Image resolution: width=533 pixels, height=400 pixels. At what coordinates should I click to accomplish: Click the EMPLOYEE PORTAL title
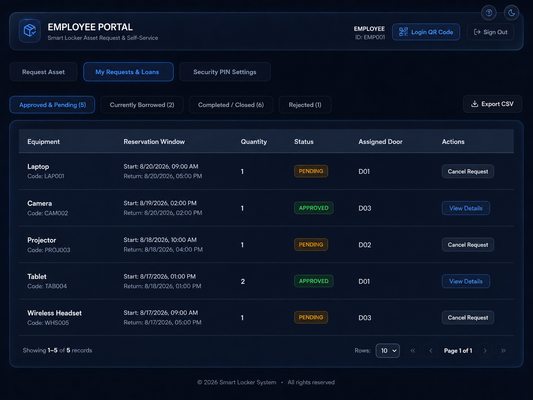(90, 27)
